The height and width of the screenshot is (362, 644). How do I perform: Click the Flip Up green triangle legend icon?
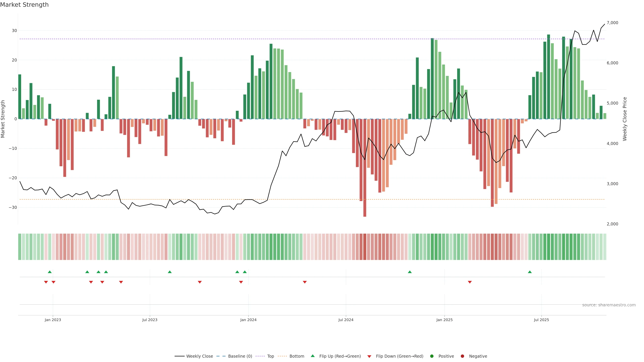(x=312, y=356)
